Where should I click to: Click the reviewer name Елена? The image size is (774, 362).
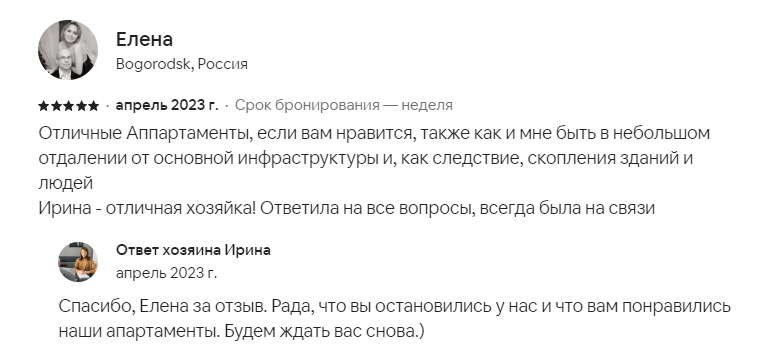coord(144,40)
